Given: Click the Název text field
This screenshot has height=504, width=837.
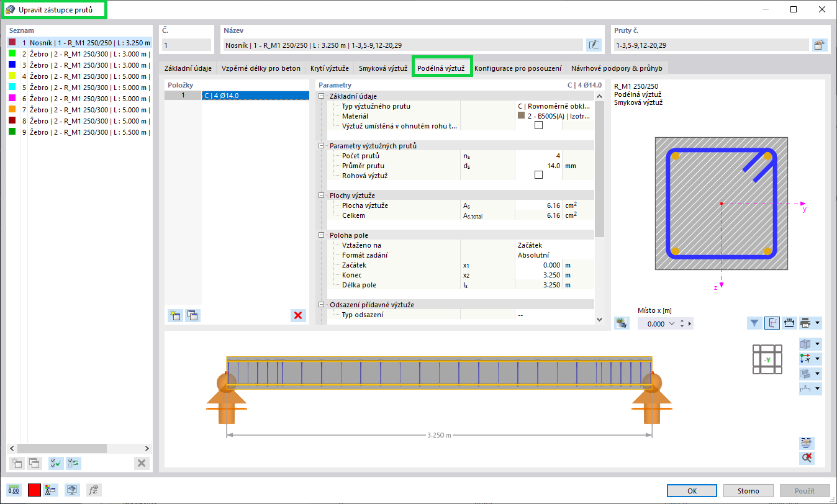Looking at the screenshot, I should pyautogui.click(x=403, y=45).
